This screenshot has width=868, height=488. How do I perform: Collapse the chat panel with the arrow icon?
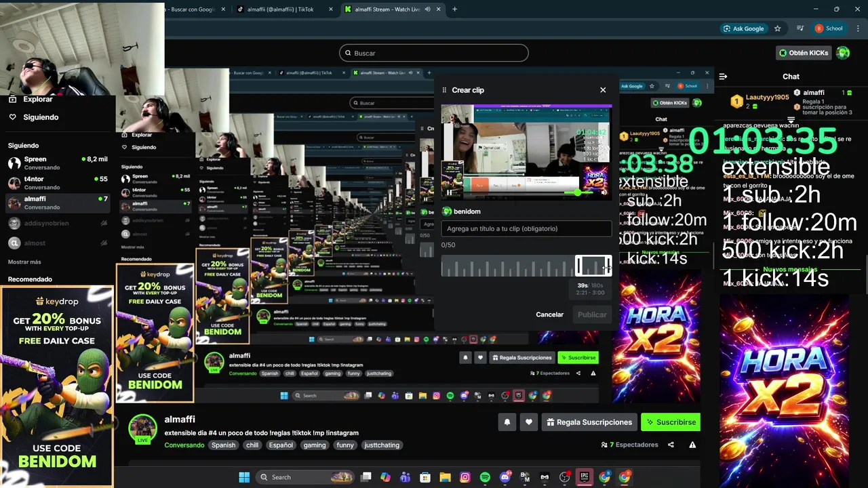[723, 77]
